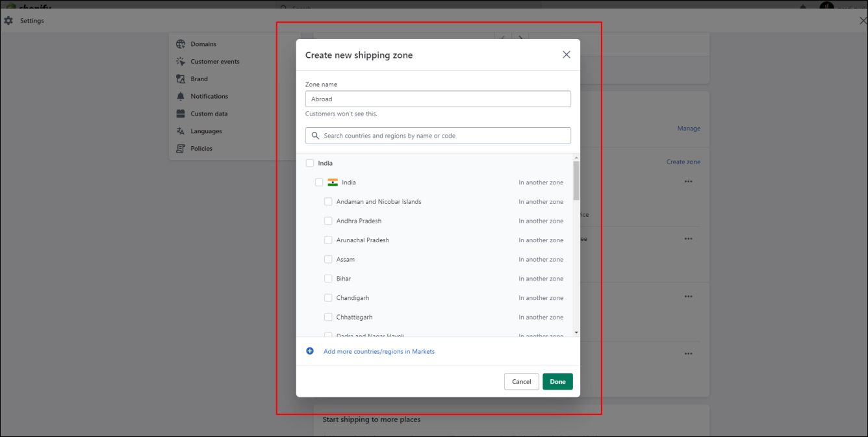Screen dimensions: 868x437
Task: Click the scrollbar up arrow in region list
Action: coord(576,158)
